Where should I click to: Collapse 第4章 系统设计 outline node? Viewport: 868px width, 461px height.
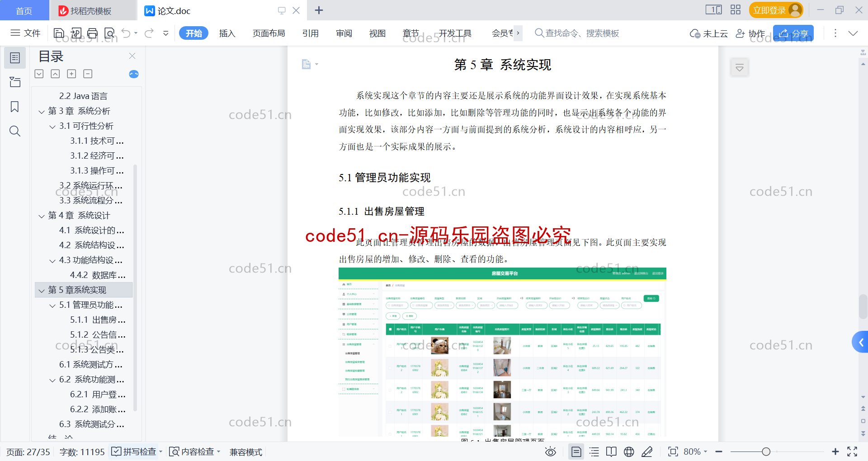tap(42, 216)
